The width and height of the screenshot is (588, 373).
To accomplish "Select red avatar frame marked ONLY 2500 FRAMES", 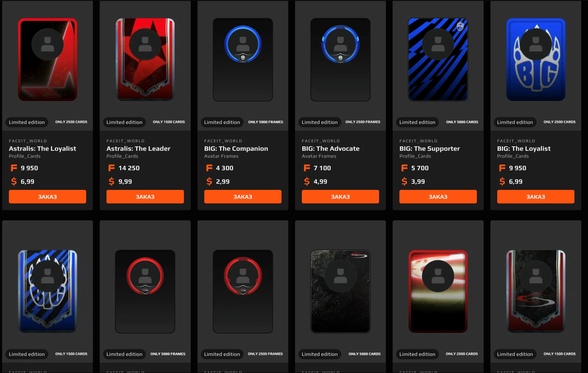I will [x=243, y=276].
